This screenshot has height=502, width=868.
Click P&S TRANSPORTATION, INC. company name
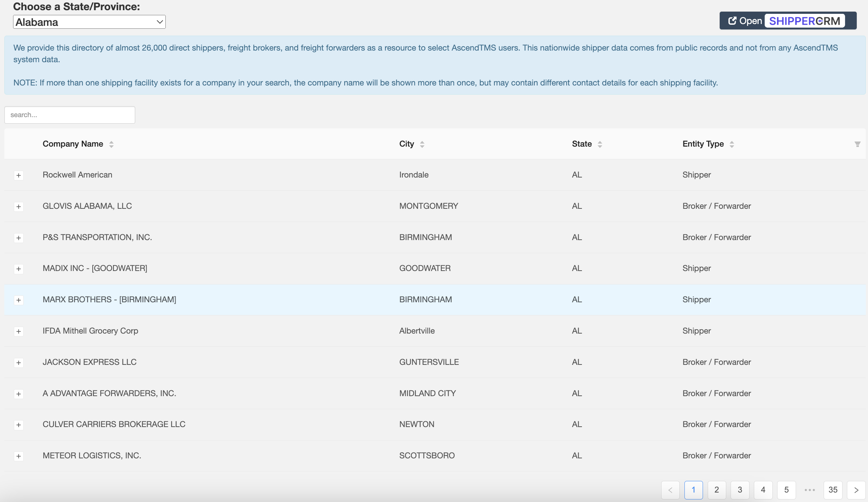tap(97, 238)
